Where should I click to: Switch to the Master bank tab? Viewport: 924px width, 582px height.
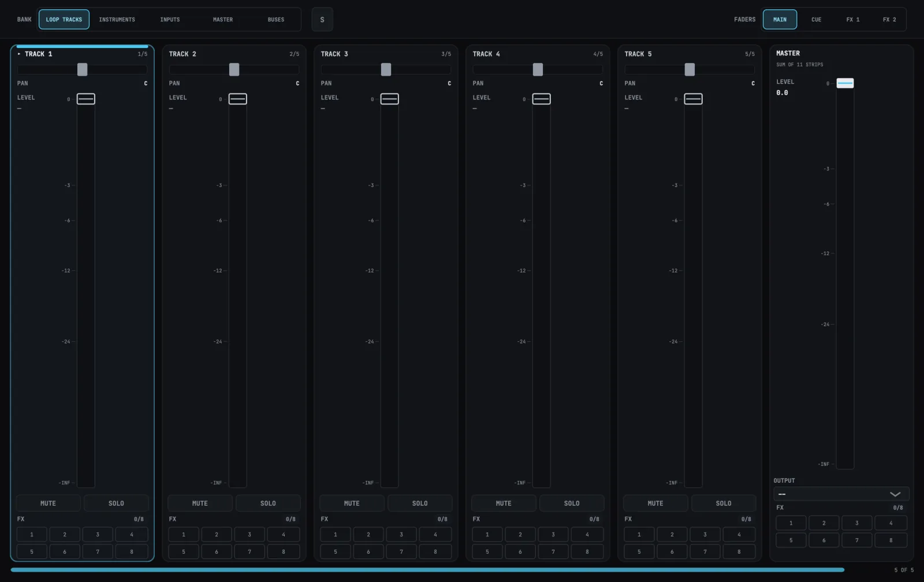click(223, 20)
